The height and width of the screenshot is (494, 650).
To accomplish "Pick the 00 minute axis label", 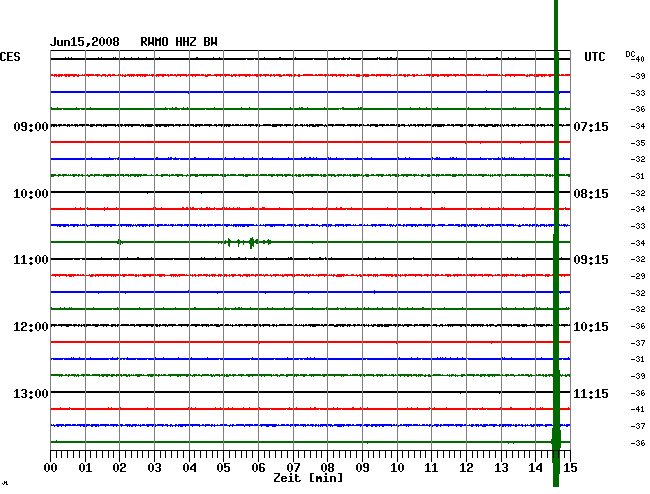I will [x=50, y=468].
